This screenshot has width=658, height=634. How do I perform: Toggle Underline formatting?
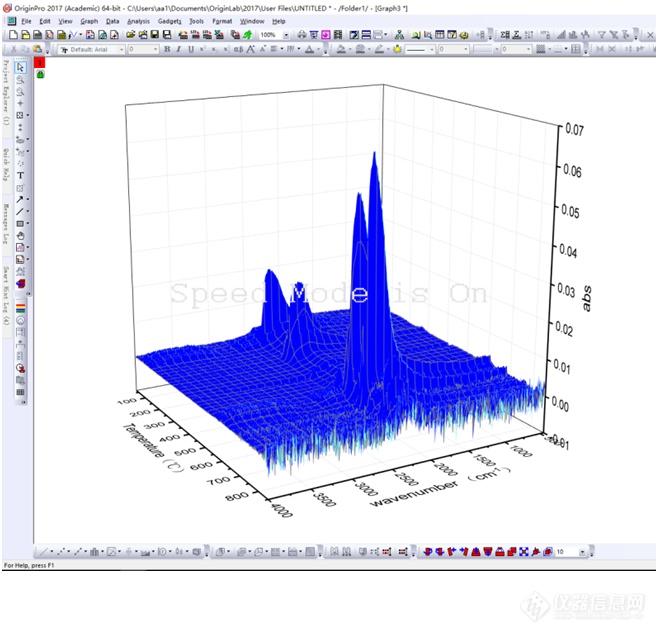point(191,50)
